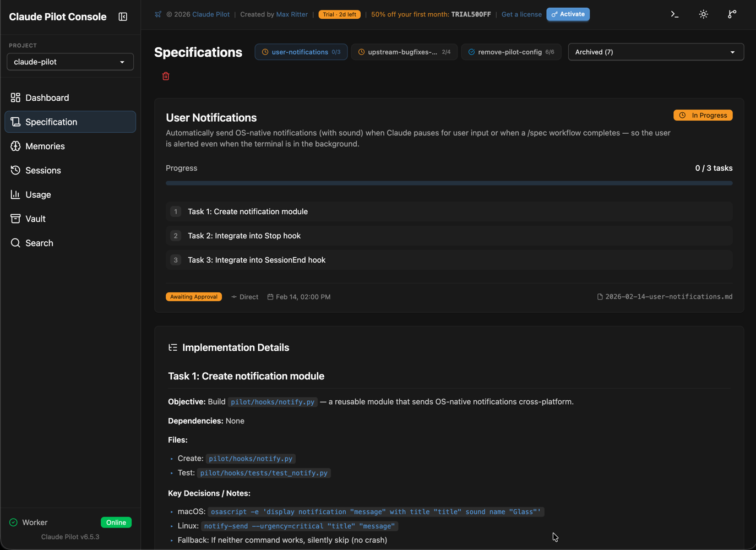756x550 pixels.
Task: Open Vault page in sidebar
Action: tap(70, 219)
